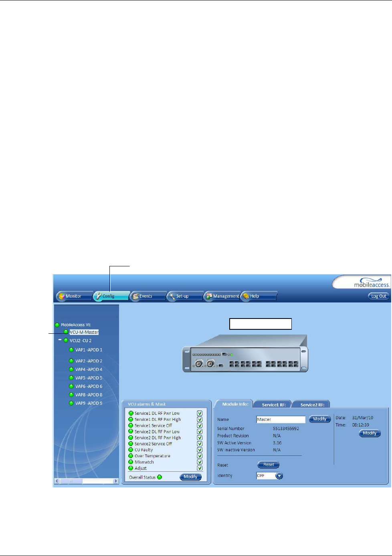Select VAP6 -APOD 6 in tree

click(x=89, y=386)
